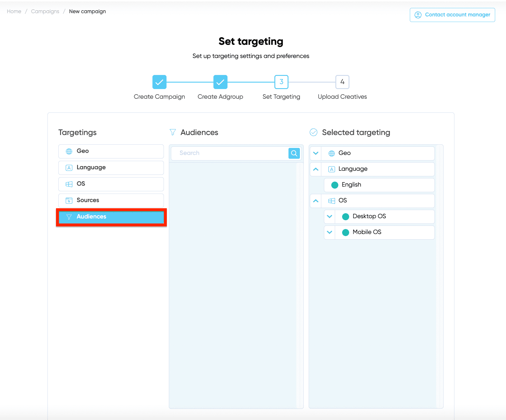Click the search magnifier in Audiences panel
The width and height of the screenshot is (506, 420).
(x=294, y=153)
